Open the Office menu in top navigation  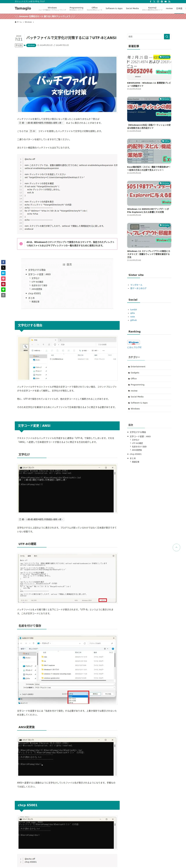point(94,8)
